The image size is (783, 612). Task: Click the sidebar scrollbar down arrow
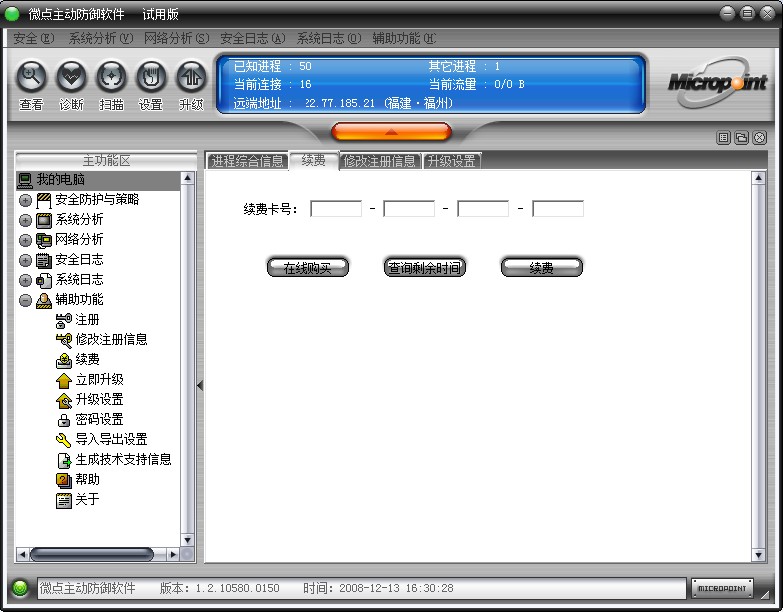click(187, 540)
